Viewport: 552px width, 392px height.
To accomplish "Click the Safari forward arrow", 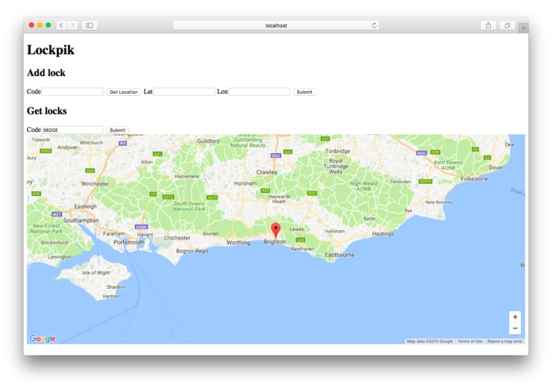I will pyautogui.click(x=72, y=25).
